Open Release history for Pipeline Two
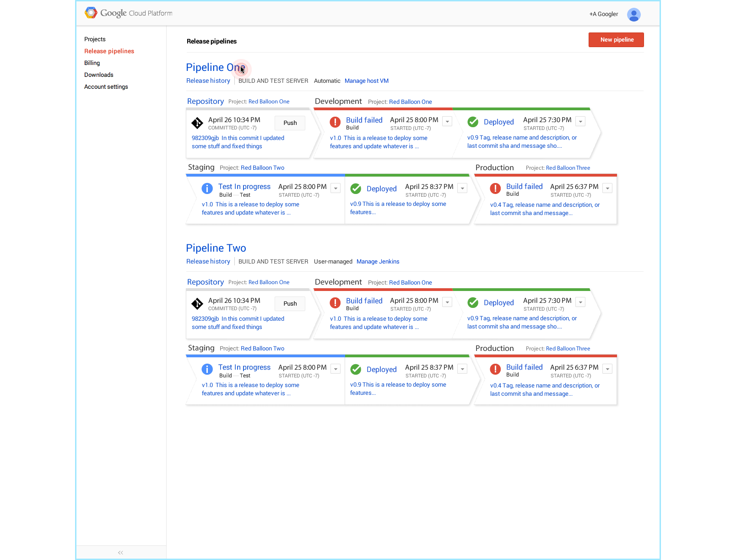 208,261
